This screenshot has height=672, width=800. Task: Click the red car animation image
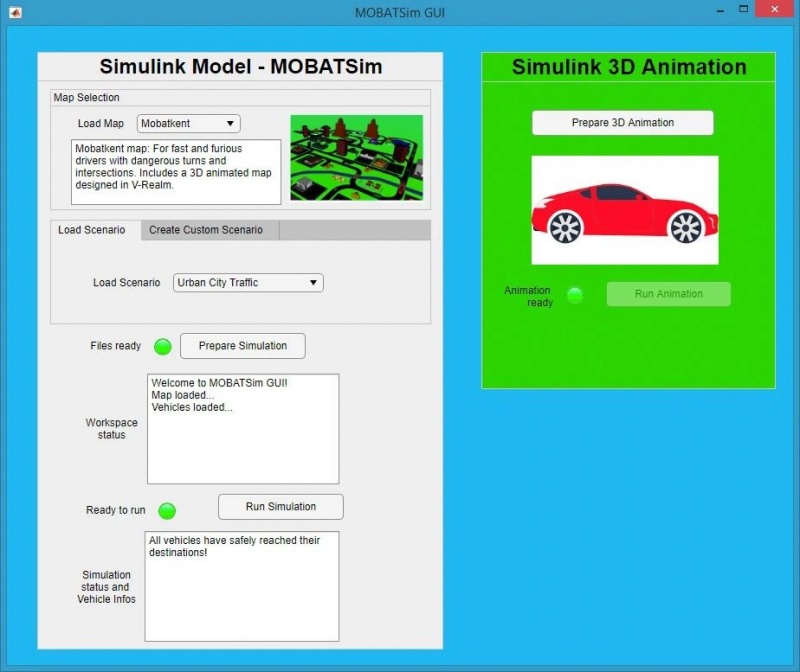pyautogui.click(x=624, y=210)
